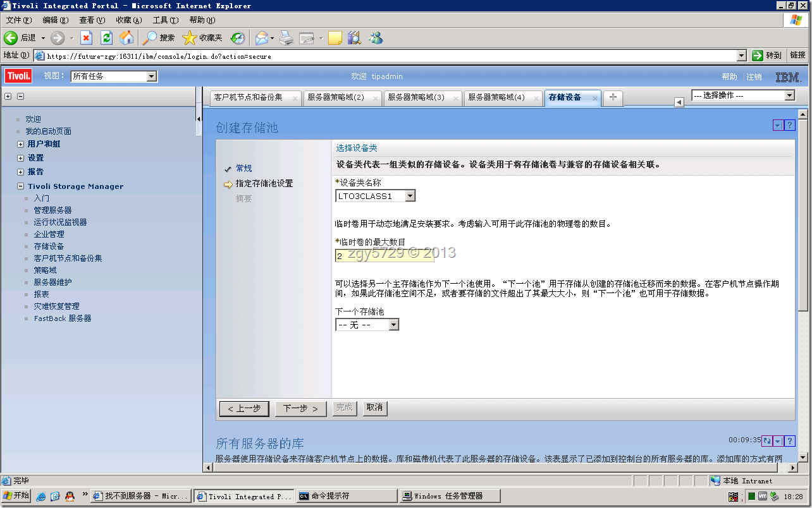
Task: Switch to Windows 任务管理器 taskbar window
Action: 450,496
